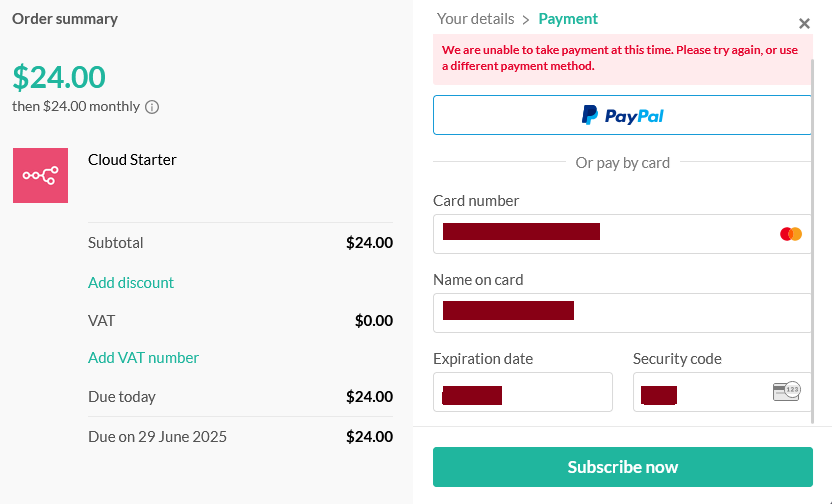Screen dimensions: 833x504
Task: Open the Add discount link
Action: [x=131, y=283]
